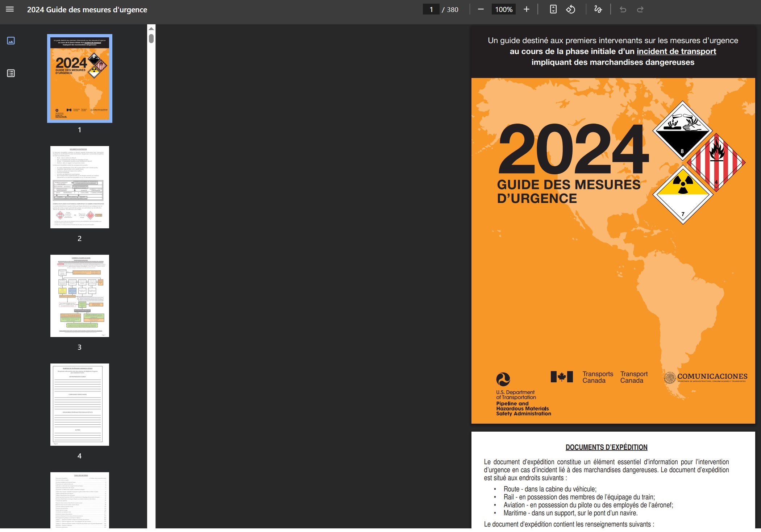761x532 pixels.
Task: Select page 1 cover thumbnail
Action: [79, 78]
